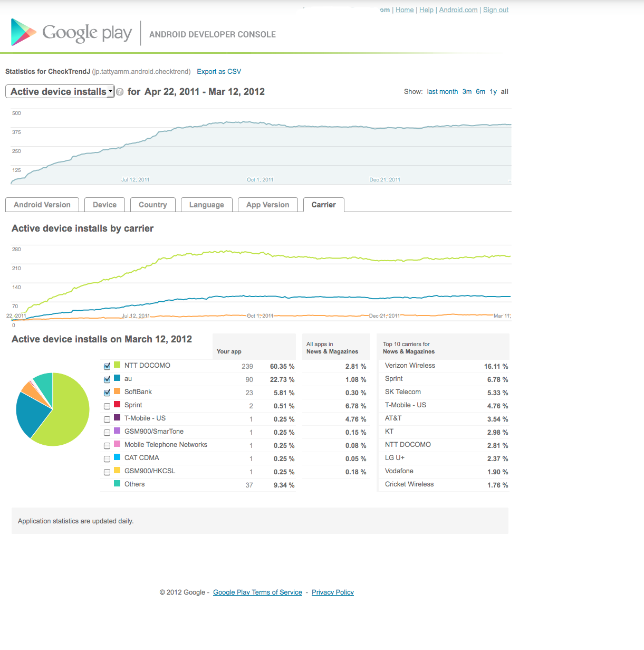Show the 6m statistics range
This screenshot has width=644, height=650.
coord(480,92)
